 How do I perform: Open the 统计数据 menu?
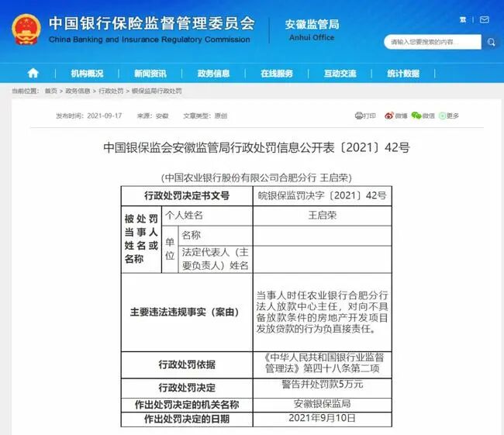[x=403, y=74]
